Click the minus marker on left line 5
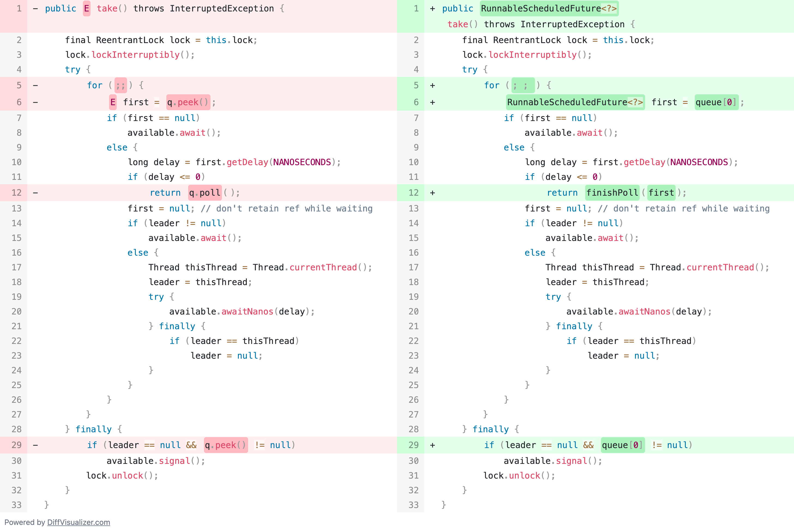The height and width of the screenshot is (532, 794). (35, 85)
